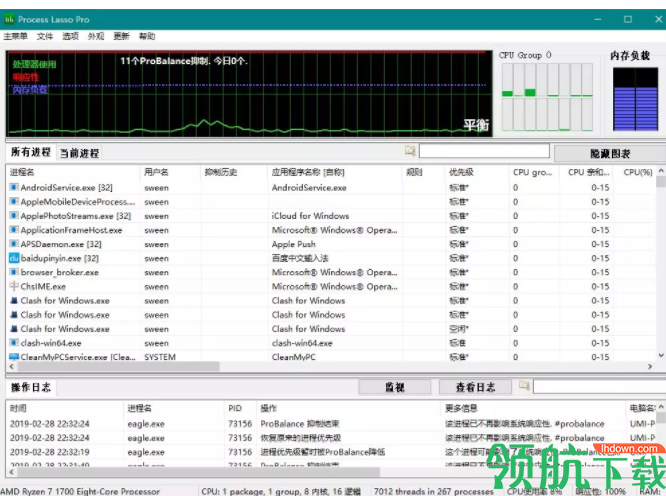This screenshot has height=496, width=666.
Task: Select the 恢复原来的进程优先级 log action cell
Action: point(301,438)
